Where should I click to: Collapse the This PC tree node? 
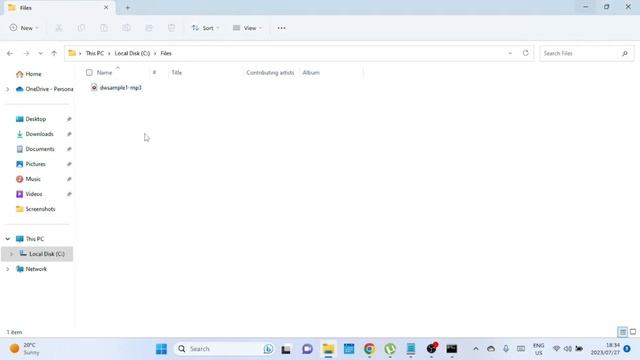(x=8, y=239)
